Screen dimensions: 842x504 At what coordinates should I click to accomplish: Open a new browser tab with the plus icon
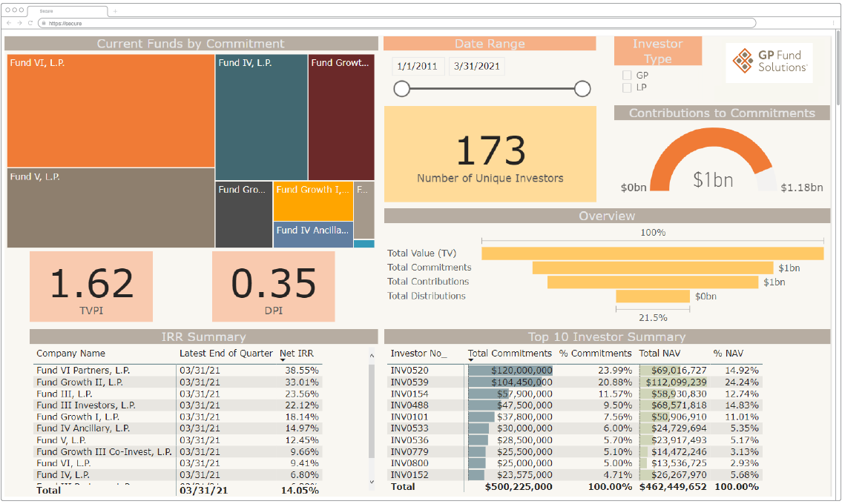point(115,10)
